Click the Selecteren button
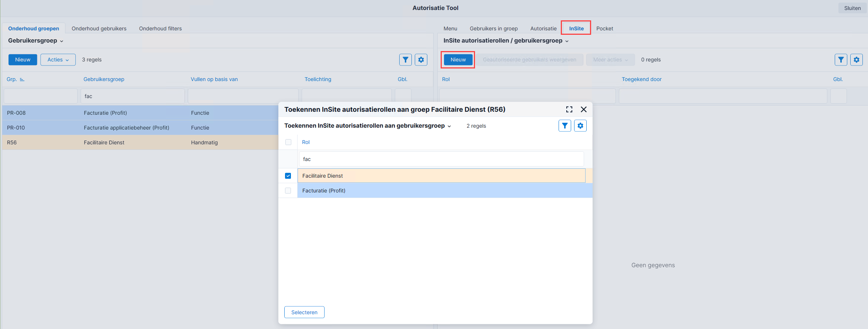The image size is (868, 329). tap(304, 312)
